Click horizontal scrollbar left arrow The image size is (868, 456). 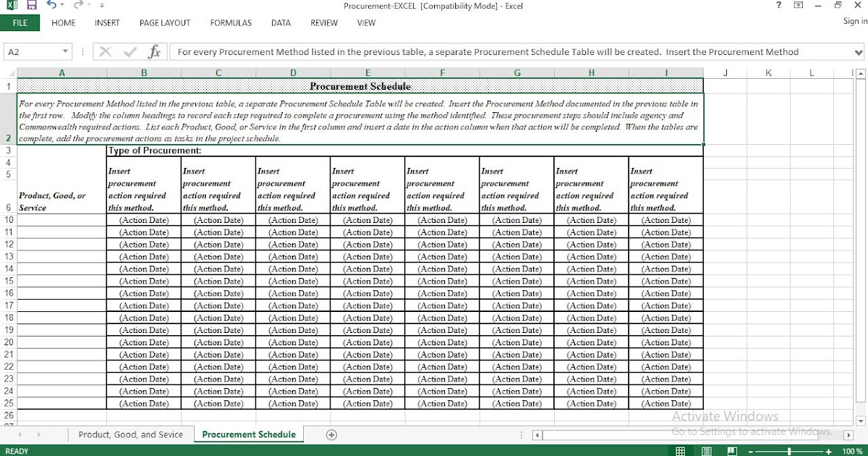[537, 435]
